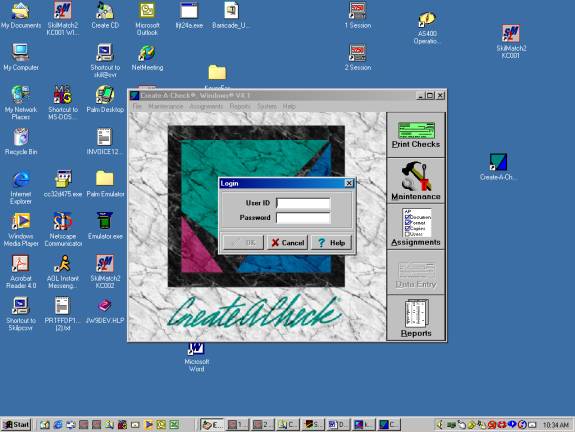
Task: Select the Microsoft Word desktop icon
Action: tap(197, 357)
